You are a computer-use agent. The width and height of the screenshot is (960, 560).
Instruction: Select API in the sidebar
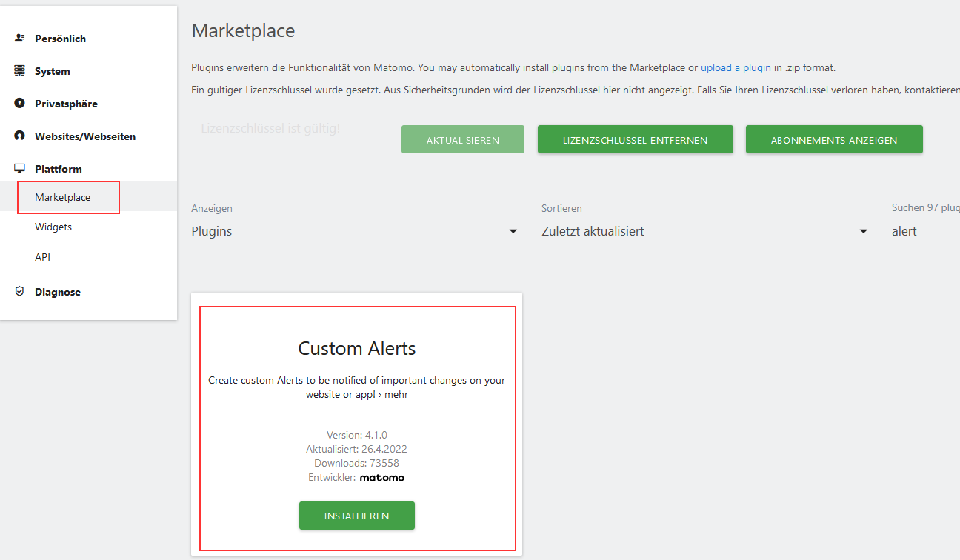coord(43,257)
